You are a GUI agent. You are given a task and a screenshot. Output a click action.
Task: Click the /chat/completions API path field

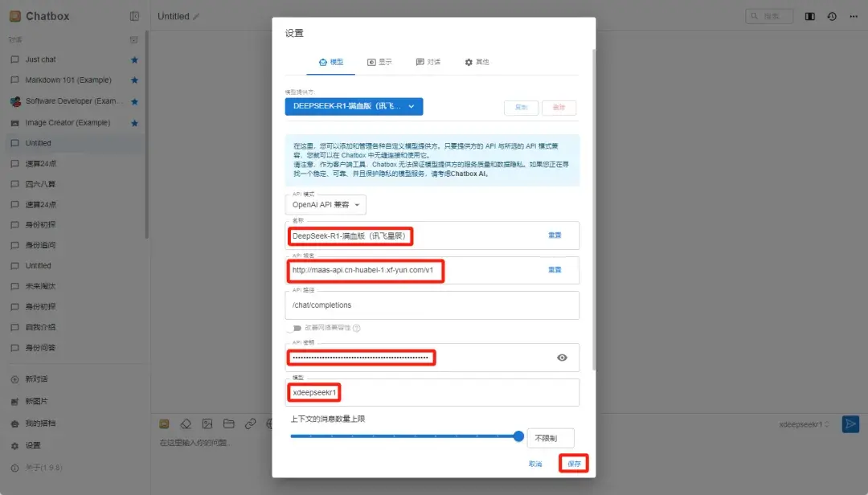[x=432, y=305]
